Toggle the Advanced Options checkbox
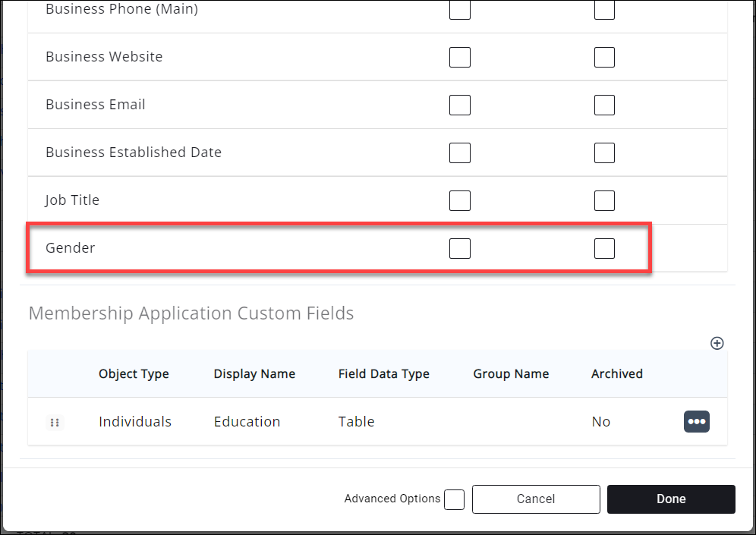 (454, 499)
